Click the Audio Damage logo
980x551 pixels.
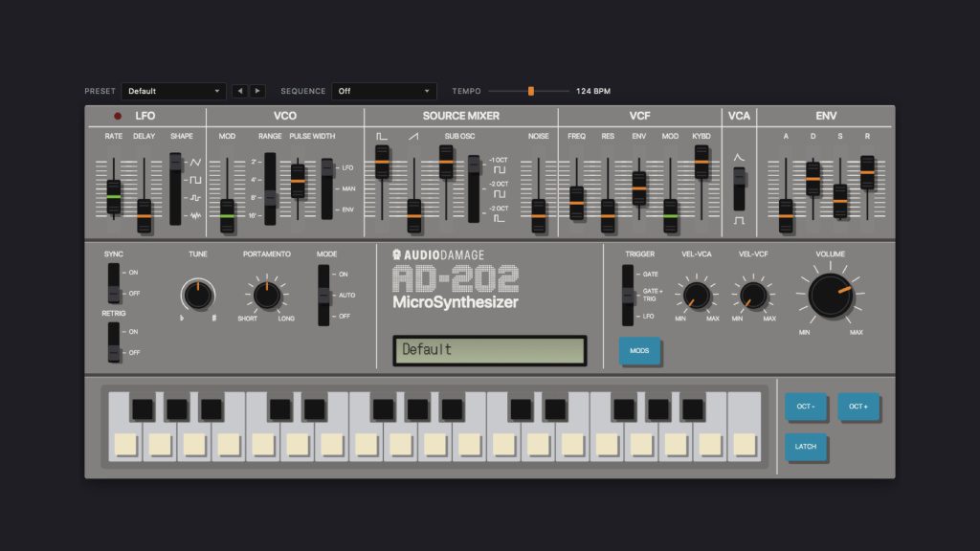coord(438,254)
